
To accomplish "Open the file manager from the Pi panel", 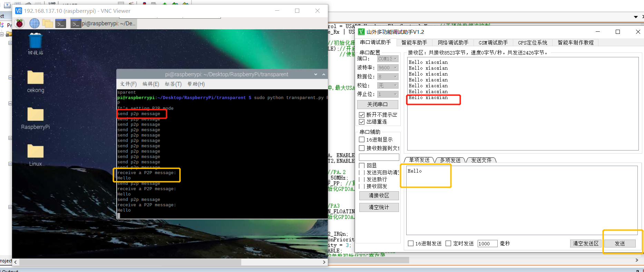I will pos(48,23).
